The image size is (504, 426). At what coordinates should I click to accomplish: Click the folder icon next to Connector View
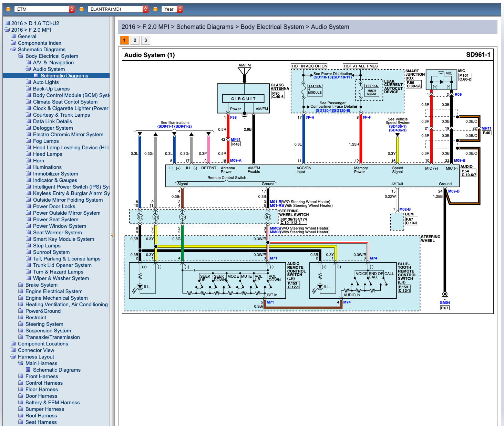click(13, 350)
